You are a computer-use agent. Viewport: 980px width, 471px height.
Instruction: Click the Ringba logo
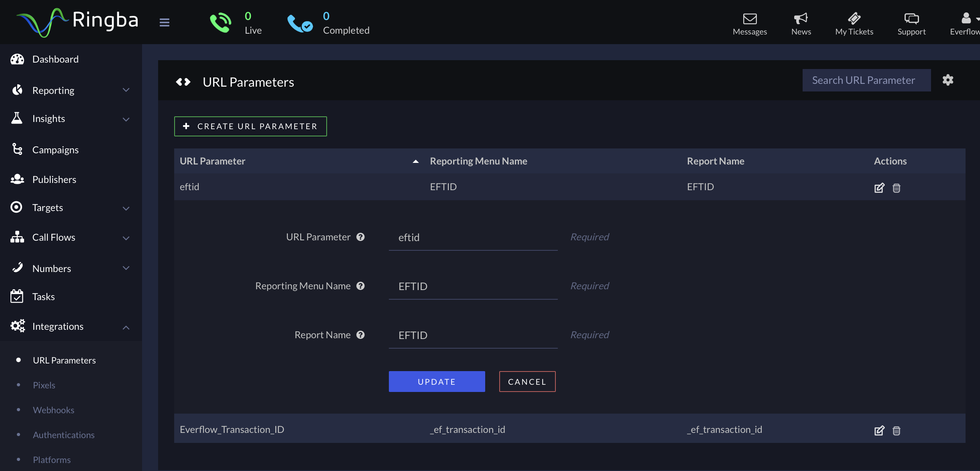pyautogui.click(x=77, y=22)
